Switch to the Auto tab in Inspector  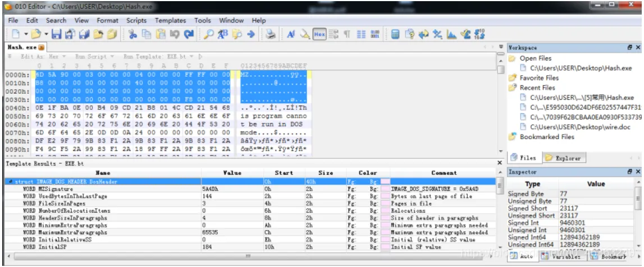click(x=522, y=256)
